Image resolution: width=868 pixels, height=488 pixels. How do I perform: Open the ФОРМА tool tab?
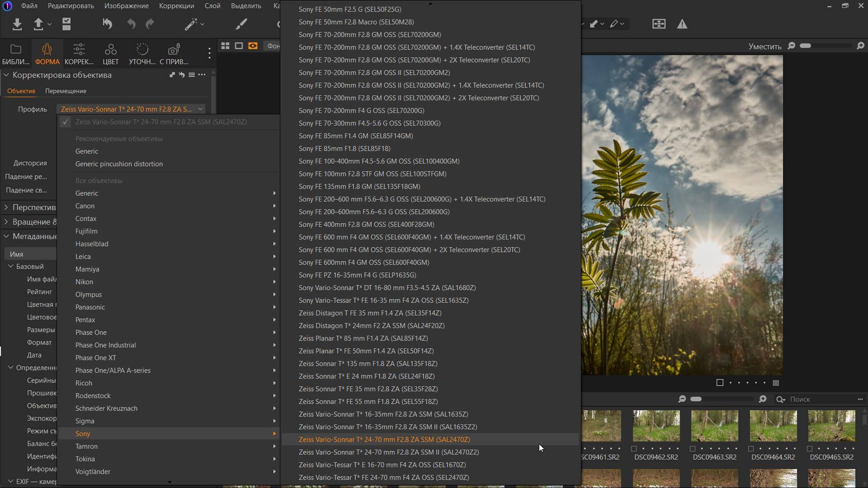pyautogui.click(x=47, y=54)
